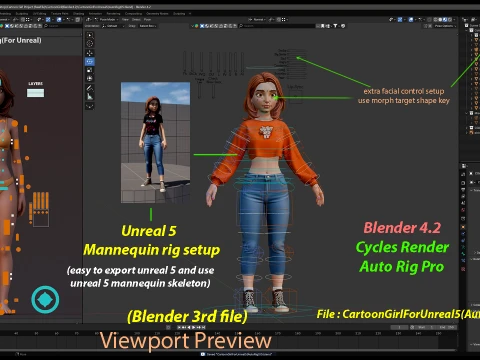
Task: Switch to the Texture Paint workspace tab
Action: (x=59, y=14)
